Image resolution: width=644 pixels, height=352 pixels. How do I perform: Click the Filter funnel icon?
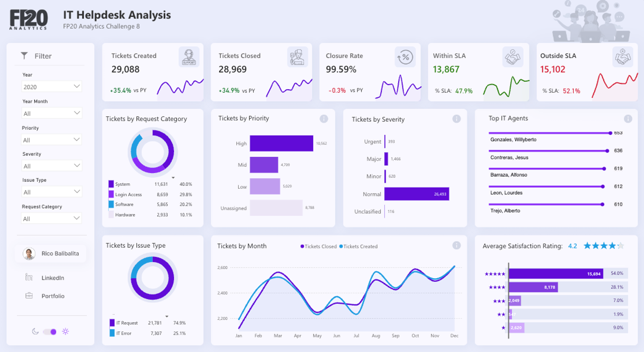click(x=24, y=55)
